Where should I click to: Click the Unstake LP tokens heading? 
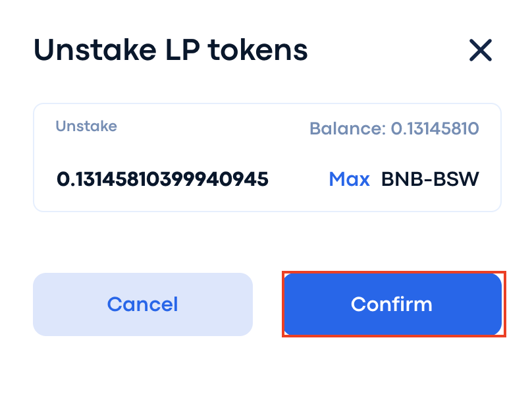171,50
